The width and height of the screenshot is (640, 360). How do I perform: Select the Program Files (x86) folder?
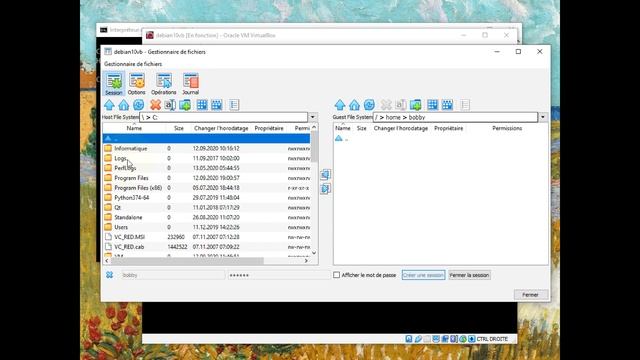click(207, 188)
